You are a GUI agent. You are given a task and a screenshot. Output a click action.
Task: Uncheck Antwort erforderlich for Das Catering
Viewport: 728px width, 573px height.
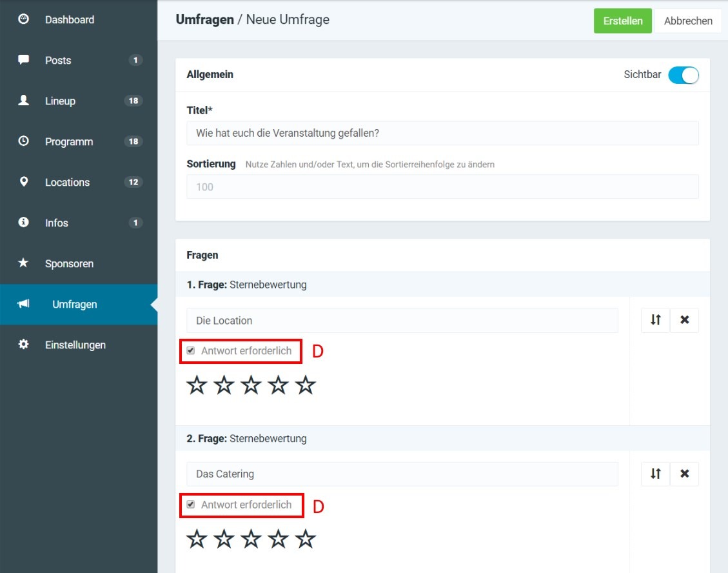(x=191, y=505)
